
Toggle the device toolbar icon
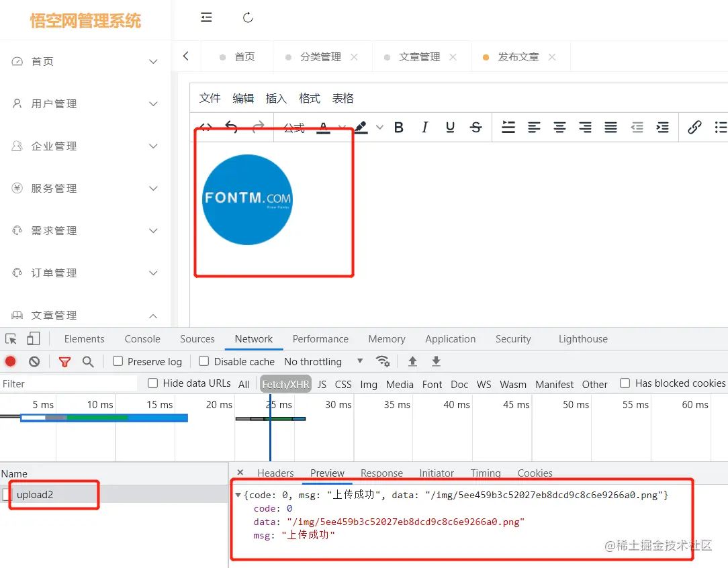point(33,339)
